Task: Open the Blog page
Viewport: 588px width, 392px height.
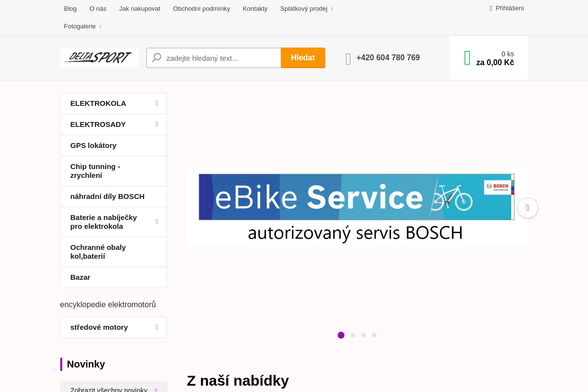Action: [x=70, y=8]
